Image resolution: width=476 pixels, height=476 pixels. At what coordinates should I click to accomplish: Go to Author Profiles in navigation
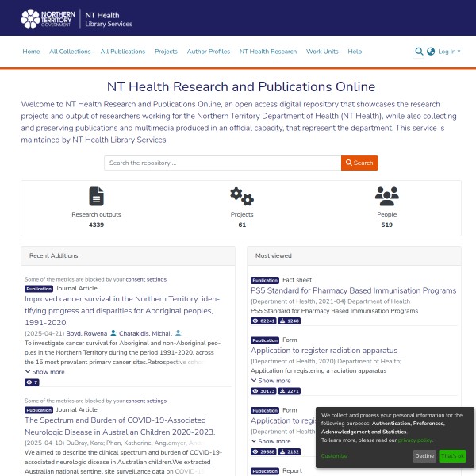(x=208, y=52)
